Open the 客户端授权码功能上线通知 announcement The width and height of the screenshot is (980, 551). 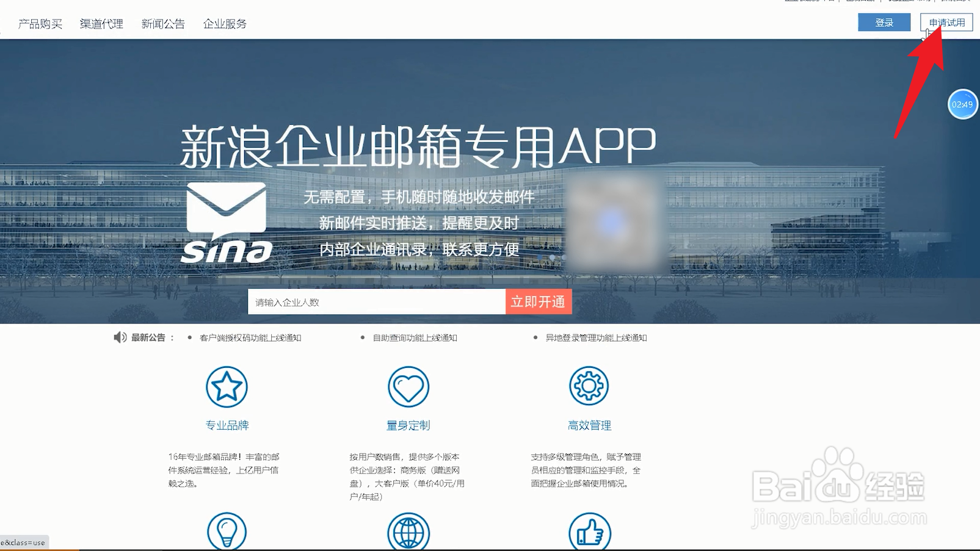coord(250,337)
